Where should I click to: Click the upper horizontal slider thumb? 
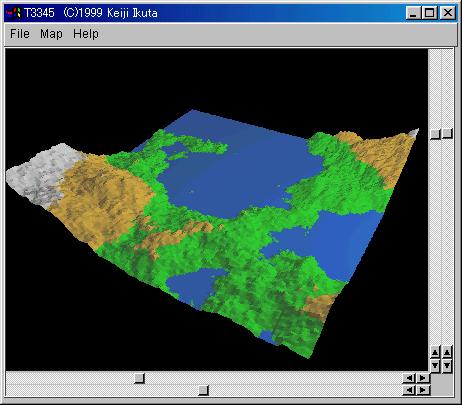point(139,378)
